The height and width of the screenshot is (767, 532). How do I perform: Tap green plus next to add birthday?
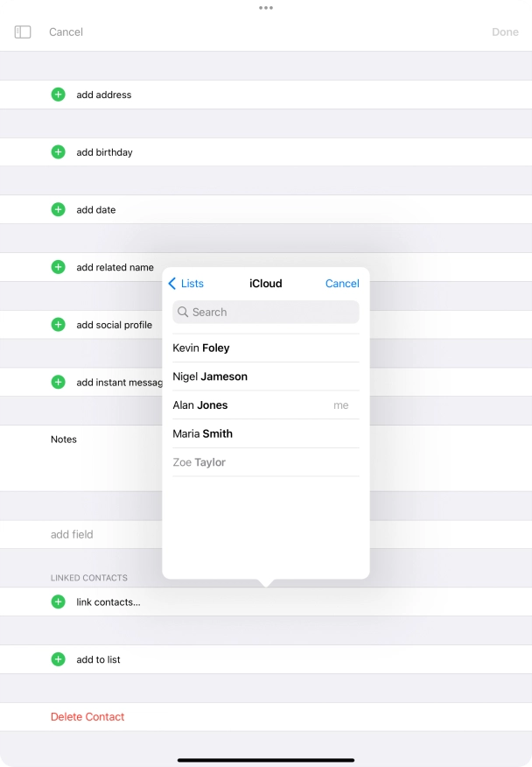point(58,152)
